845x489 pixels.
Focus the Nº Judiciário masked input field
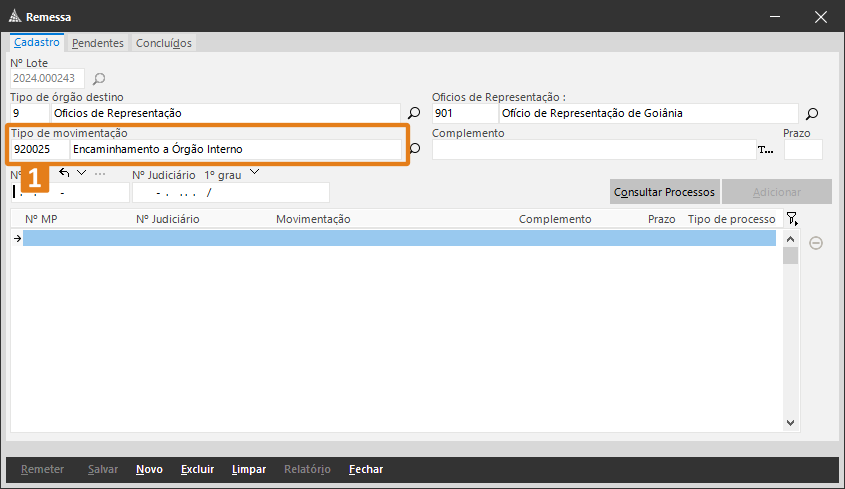tap(231, 192)
